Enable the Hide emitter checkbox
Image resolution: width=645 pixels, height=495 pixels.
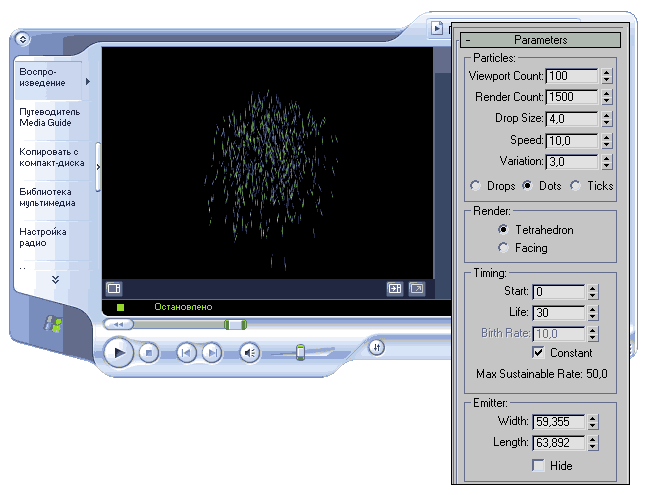[539, 465]
